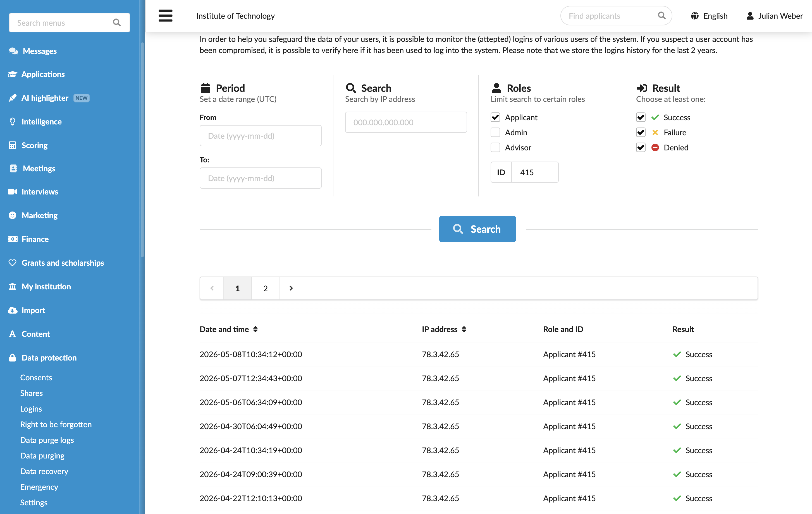812x514 pixels.
Task: Sort by Date and time column arrows
Action: click(x=255, y=329)
